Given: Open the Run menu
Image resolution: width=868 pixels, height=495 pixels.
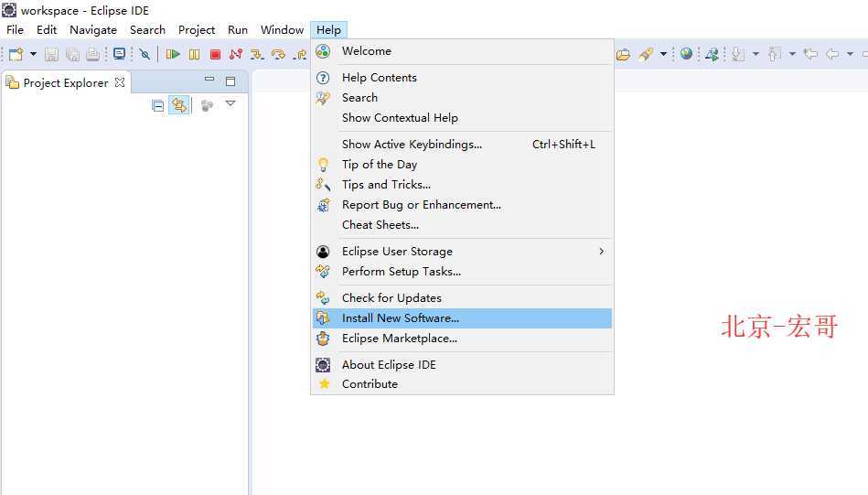Looking at the screenshot, I should (x=238, y=30).
